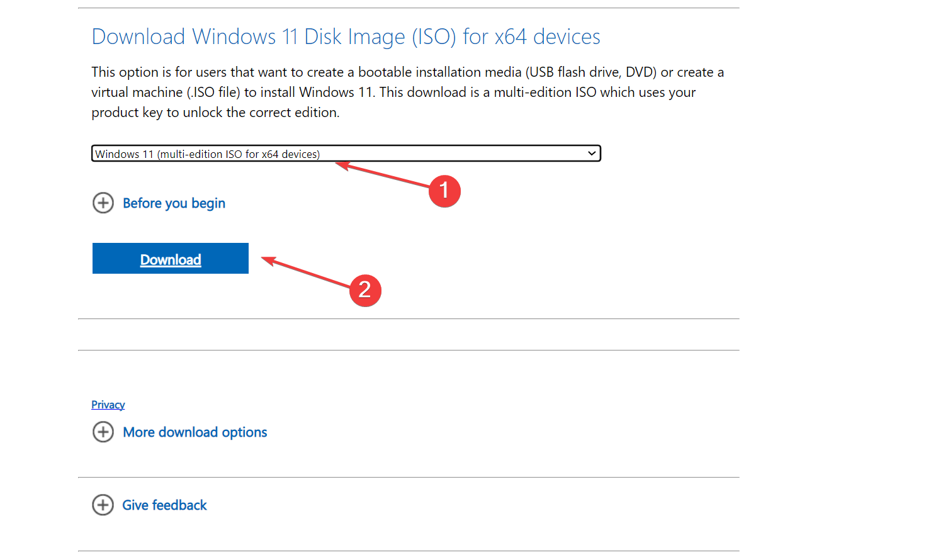
Task: Click the Download Windows 11 Disk Image heading
Action: pyautogui.click(x=346, y=36)
